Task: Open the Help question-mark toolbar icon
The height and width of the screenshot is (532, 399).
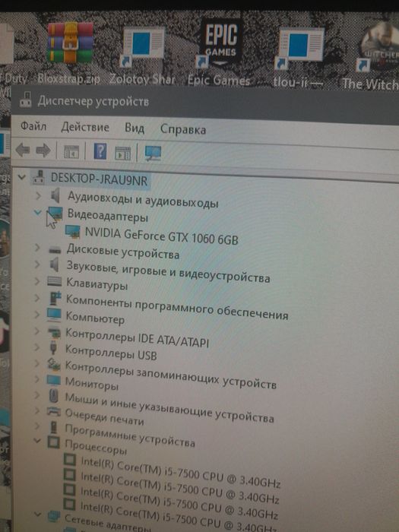Action: (100, 152)
